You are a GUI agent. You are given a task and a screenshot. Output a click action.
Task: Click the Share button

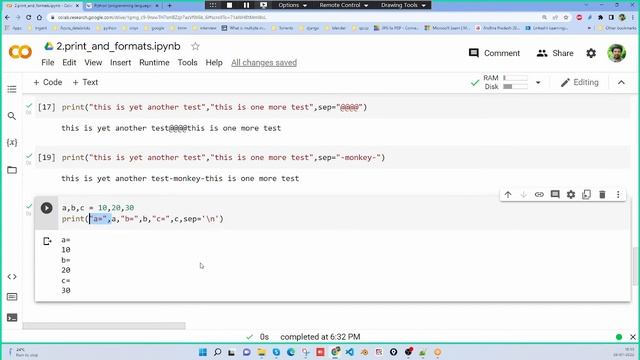[x=555, y=53]
